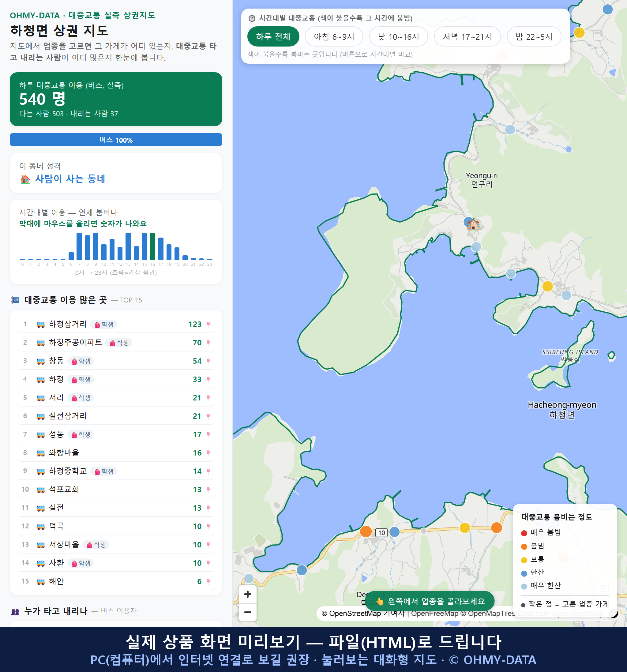The width and height of the screenshot is (627, 672).
Task: Select the 하루 전체 time filter
Action: click(273, 36)
